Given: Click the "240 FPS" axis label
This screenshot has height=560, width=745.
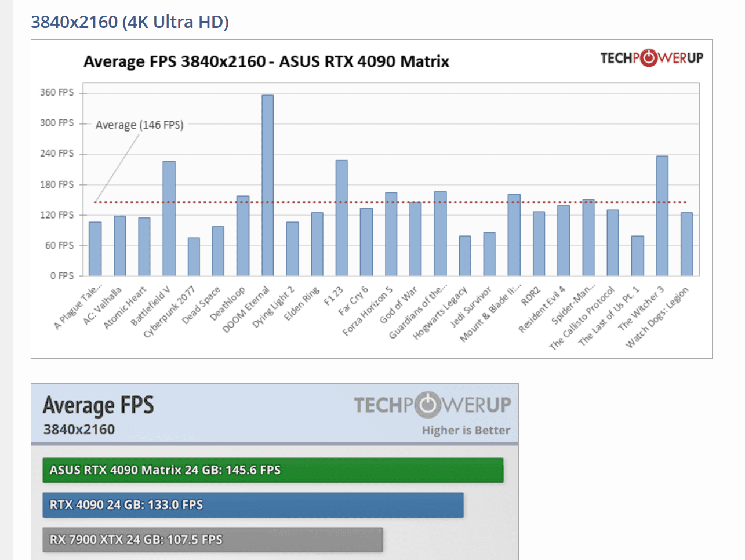Looking at the screenshot, I should click(57, 153).
